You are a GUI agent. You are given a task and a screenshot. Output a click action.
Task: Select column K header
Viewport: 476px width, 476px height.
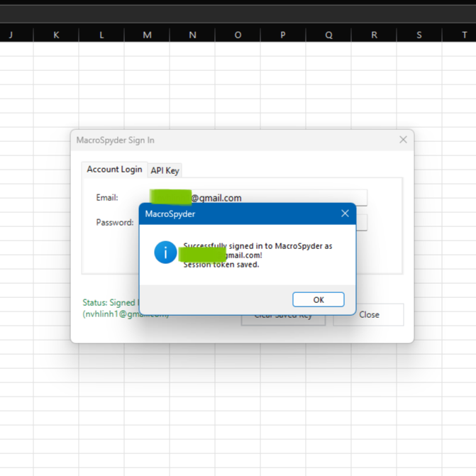tap(56, 35)
